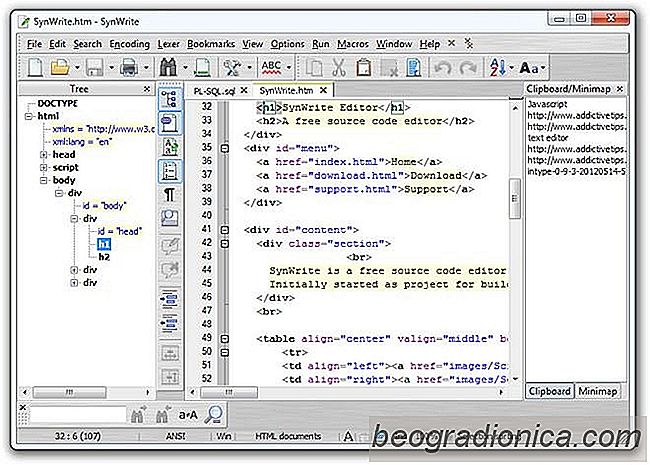
Task: Click inside the search text field
Action: (x=78, y=414)
